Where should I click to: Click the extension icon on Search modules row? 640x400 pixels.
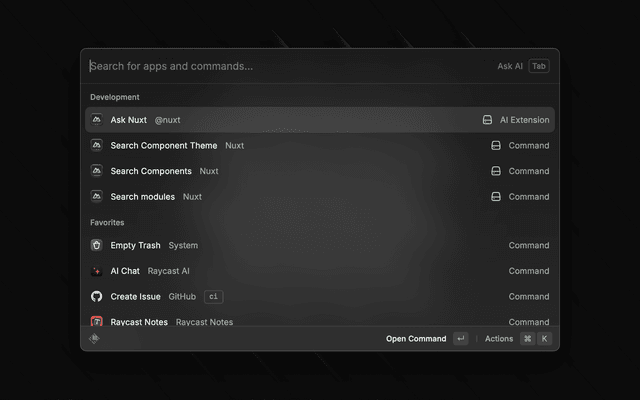(x=496, y=196)
